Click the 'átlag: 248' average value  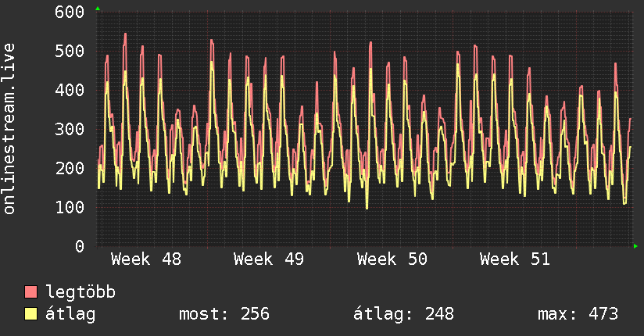point(404,314)
